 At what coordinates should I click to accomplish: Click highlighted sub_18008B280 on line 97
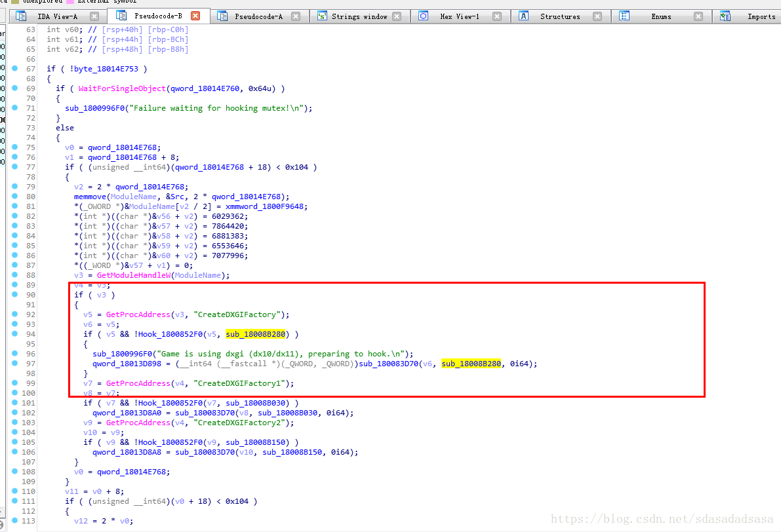(x=471, y=364)
